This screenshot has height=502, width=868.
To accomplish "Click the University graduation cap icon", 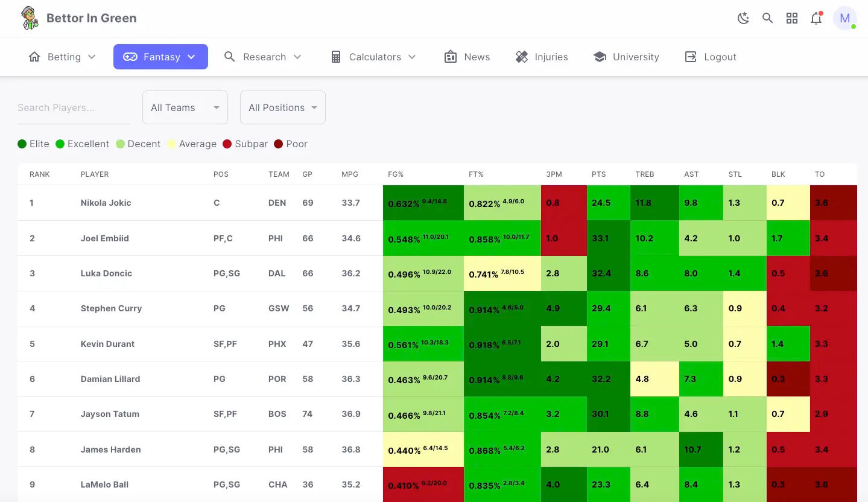I will coord(600,57).
